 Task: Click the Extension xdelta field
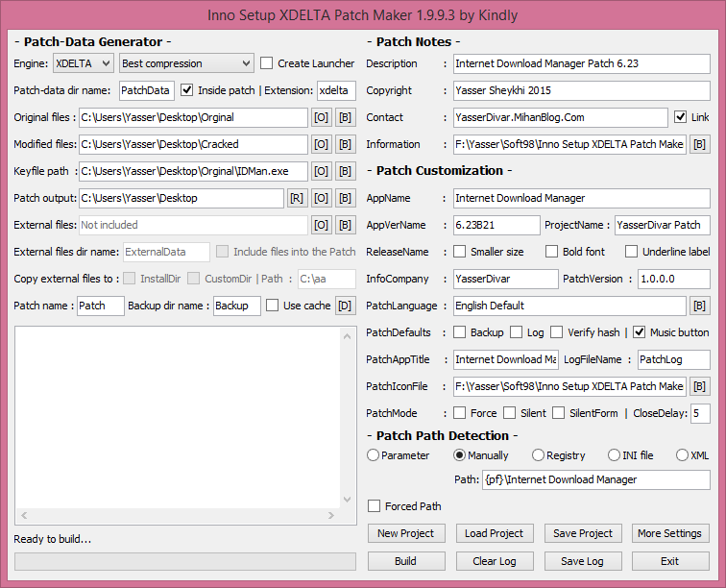pyautogui.click(x=337, y=91)
